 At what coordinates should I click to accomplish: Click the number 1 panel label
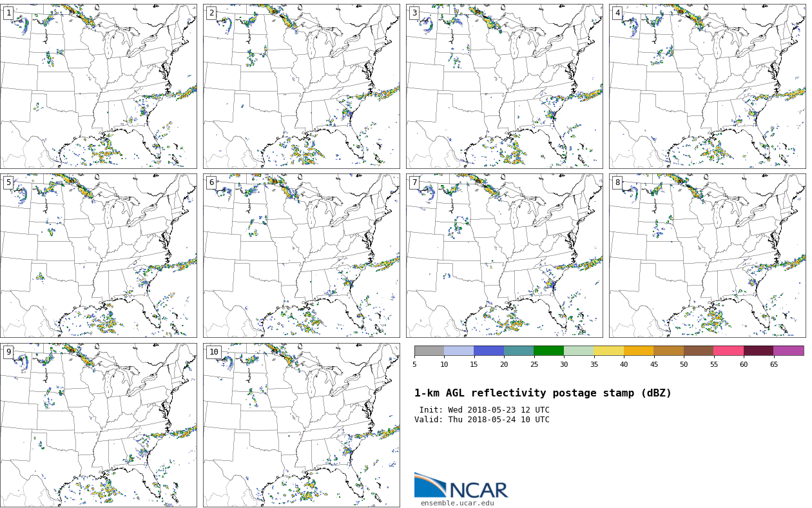tap(8, 13)
